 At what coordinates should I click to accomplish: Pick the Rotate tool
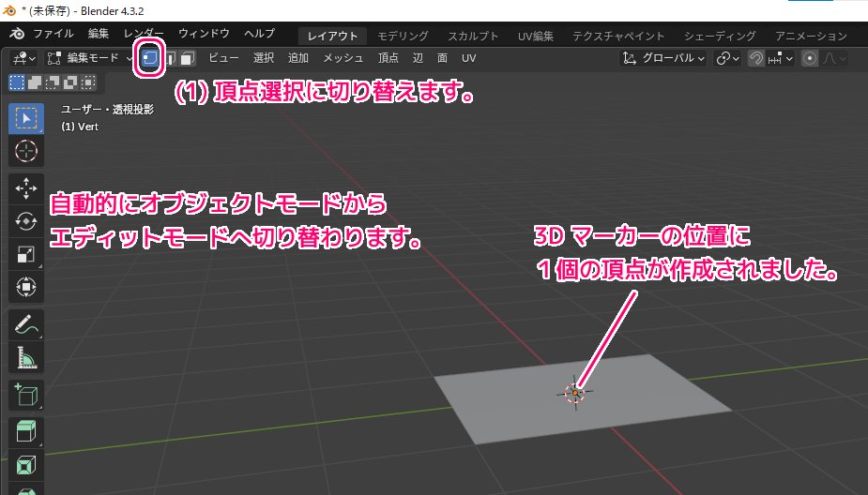(x=26, y=221)
